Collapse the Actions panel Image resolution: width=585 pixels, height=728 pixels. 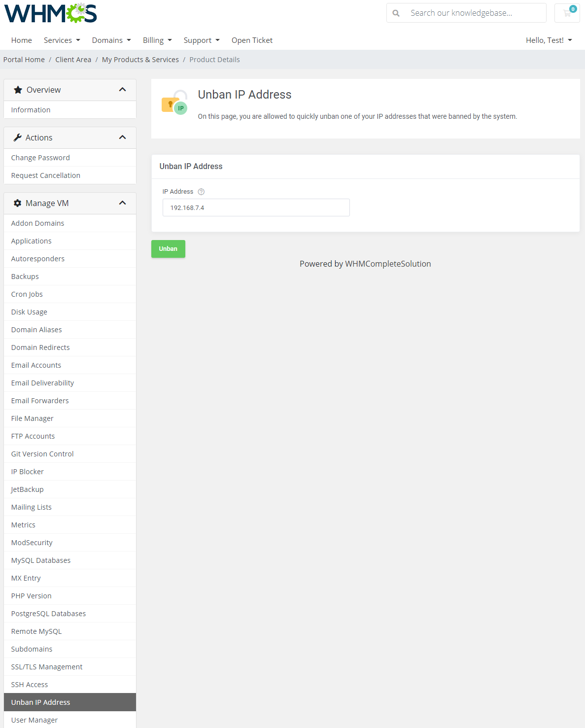pyautogui.click(x=122, y=137)
